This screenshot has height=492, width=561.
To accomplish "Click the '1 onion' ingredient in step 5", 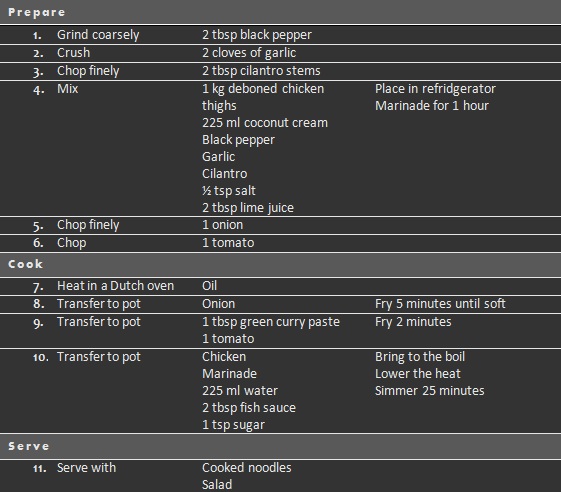I will pyautogui.click(x=223, y=225).
